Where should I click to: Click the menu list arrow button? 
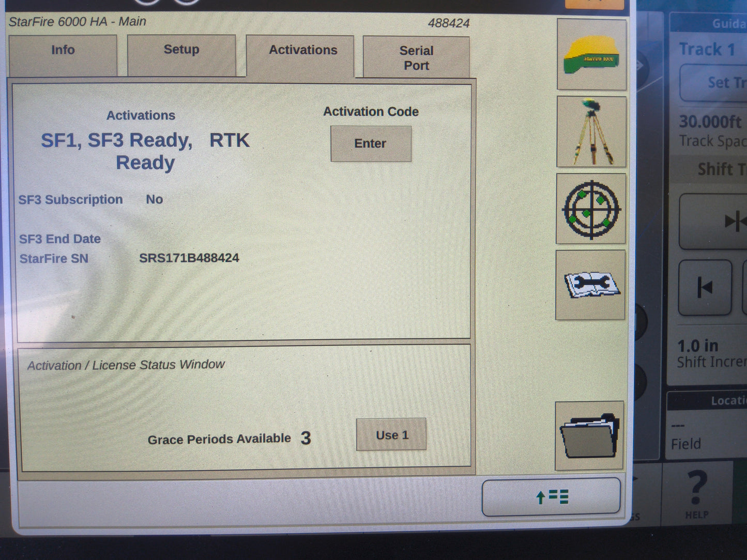pos(551,497)
